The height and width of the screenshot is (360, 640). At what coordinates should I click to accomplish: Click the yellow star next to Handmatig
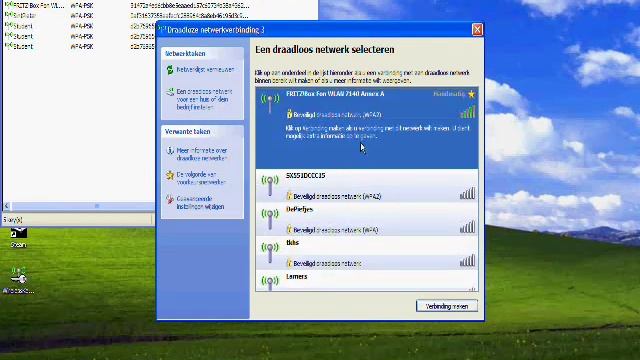471,94
